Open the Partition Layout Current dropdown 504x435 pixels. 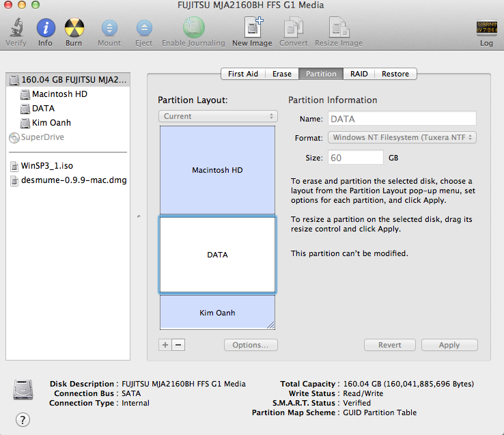[x=218, y=116]
